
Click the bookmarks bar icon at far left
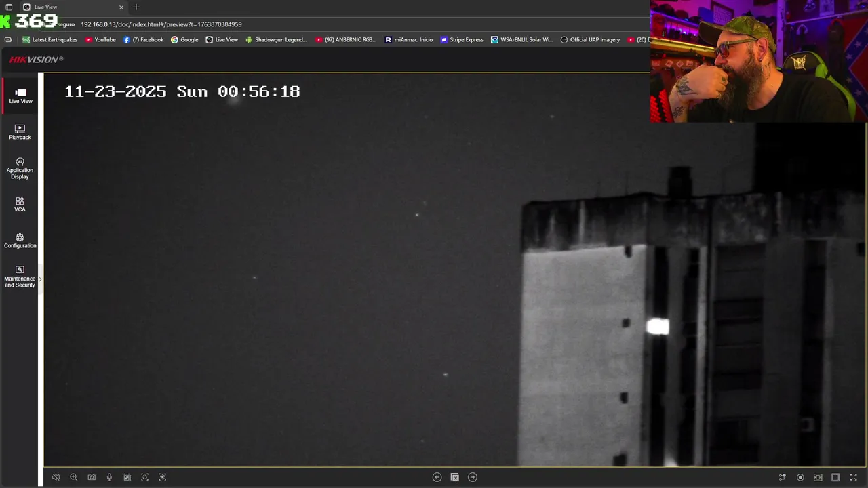(x=8, y=40)
